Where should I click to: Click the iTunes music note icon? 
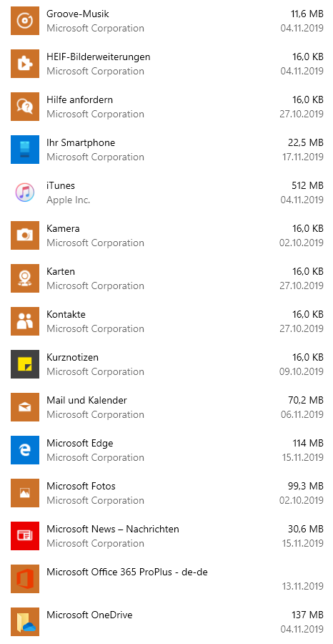tap(25, 192)
